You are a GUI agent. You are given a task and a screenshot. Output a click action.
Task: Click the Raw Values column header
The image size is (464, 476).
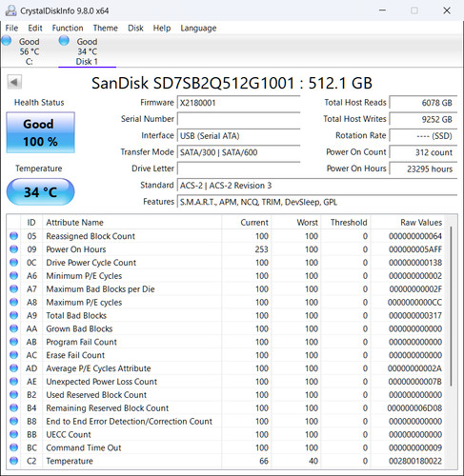[x=408, y=223]
